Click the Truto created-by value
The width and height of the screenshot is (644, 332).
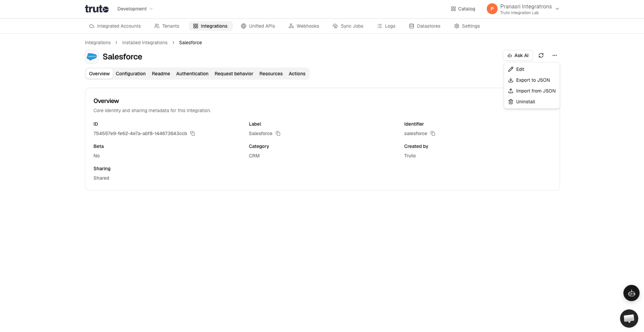[x=410, y=156]
